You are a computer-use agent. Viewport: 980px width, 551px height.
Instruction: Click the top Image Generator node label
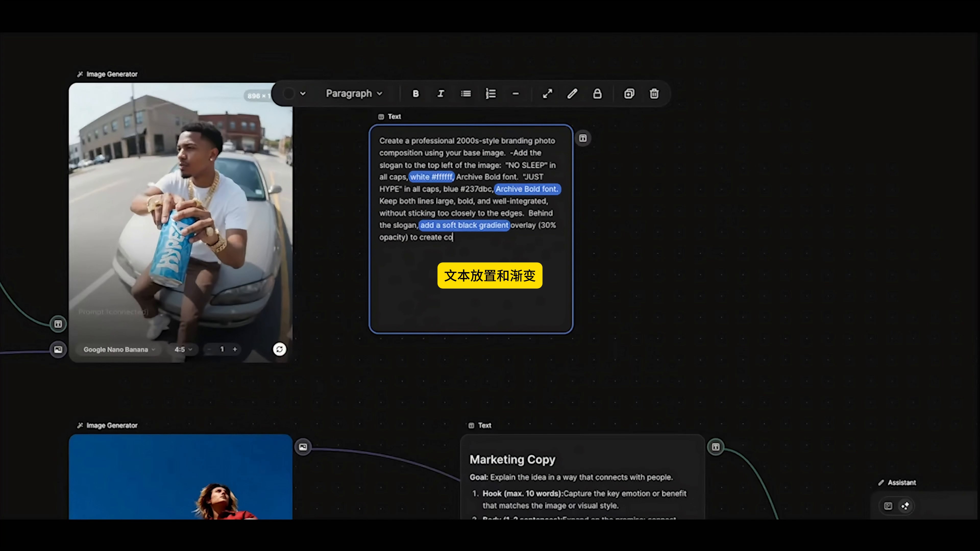(107, 74)
